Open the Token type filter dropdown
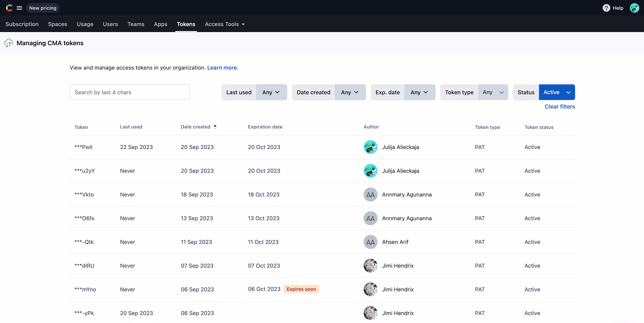 [x=493, y=92]
